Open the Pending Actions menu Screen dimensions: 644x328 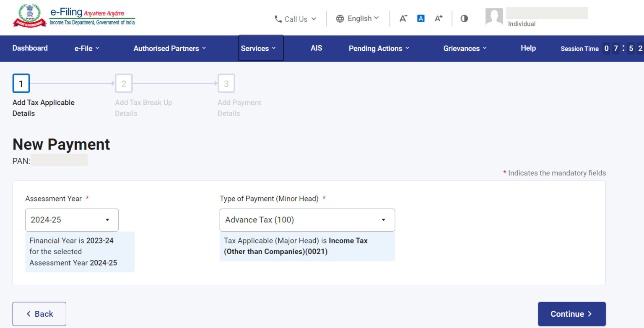[375, 48]
